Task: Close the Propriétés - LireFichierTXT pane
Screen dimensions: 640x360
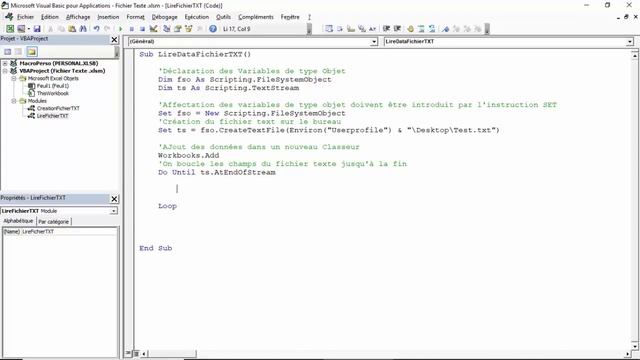Action: point(114,199)
